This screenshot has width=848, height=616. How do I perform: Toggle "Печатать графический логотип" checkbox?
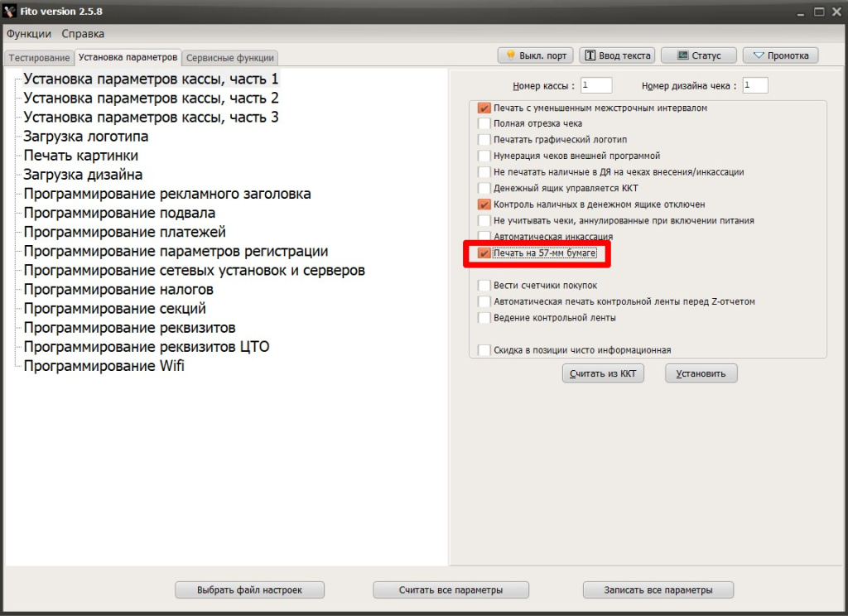click(x=484, y=139)
